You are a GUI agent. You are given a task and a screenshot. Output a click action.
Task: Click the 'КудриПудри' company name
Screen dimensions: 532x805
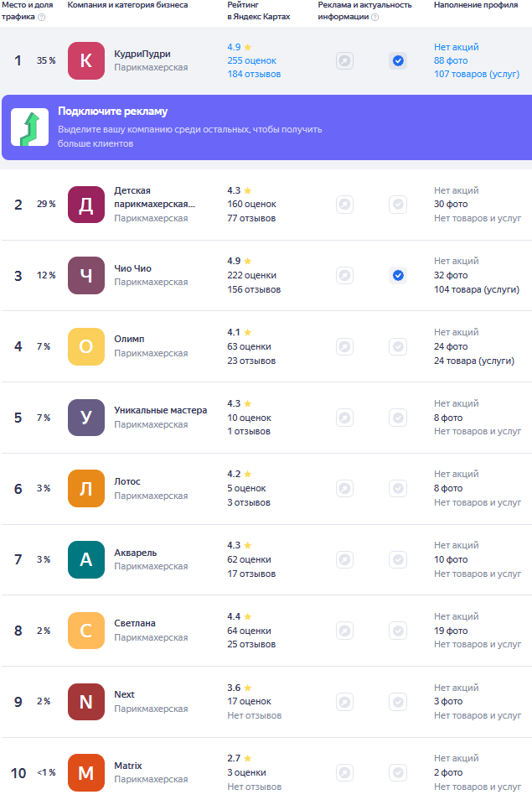pos(142,54)
